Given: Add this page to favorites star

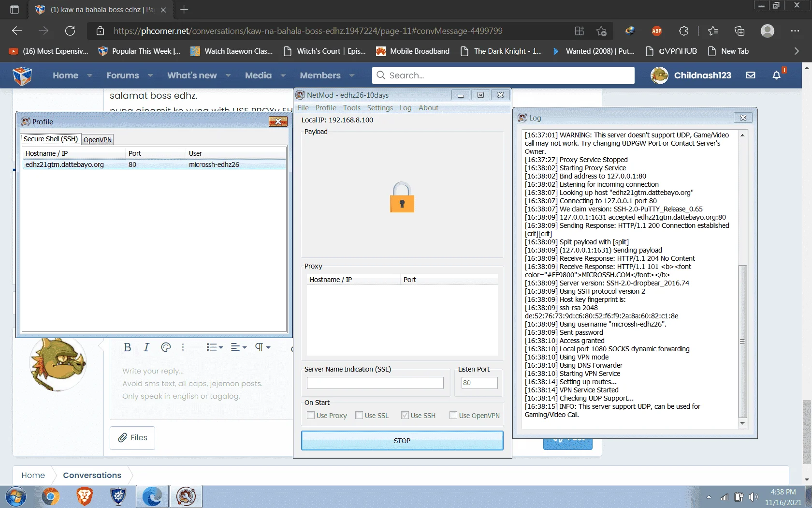Looking at the screenshot, I should point(601,31).
